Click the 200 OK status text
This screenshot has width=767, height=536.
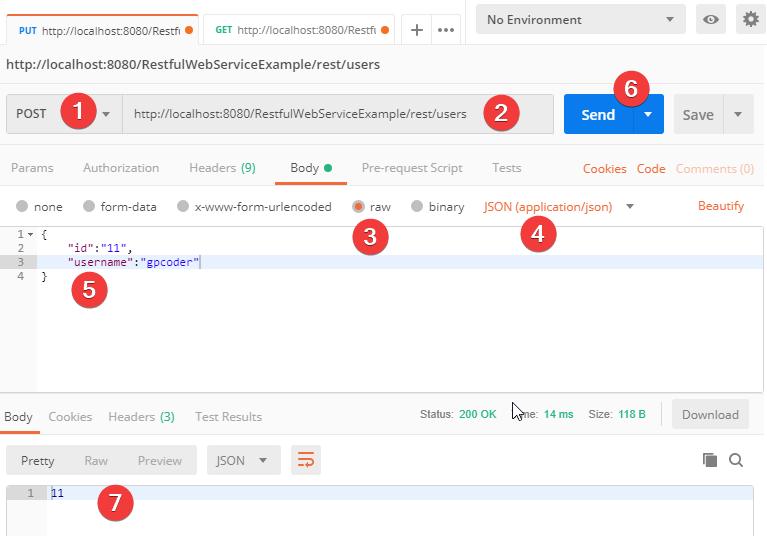point(477,414)
